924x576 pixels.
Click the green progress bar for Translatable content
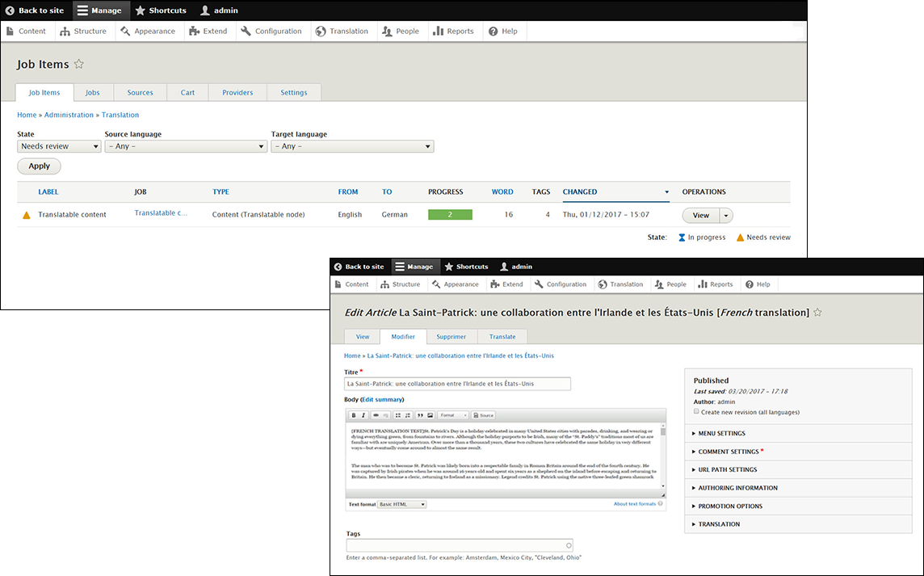click(450, 214)
